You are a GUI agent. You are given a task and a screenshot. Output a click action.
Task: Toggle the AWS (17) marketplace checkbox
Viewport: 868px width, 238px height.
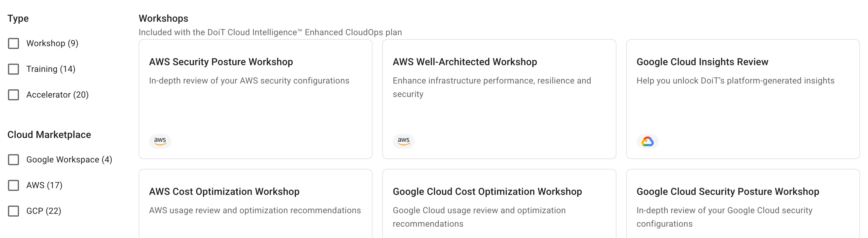[x=13, y=185]
